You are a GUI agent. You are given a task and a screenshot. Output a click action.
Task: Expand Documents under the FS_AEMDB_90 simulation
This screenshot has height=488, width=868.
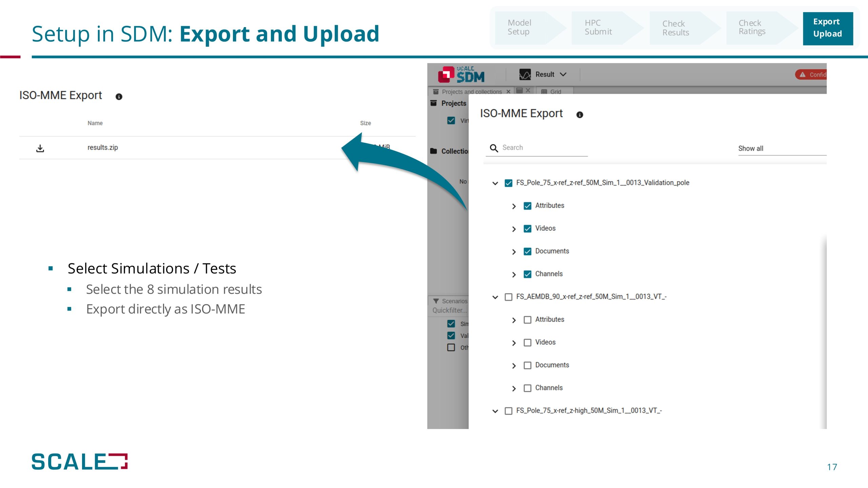(514, 366)
